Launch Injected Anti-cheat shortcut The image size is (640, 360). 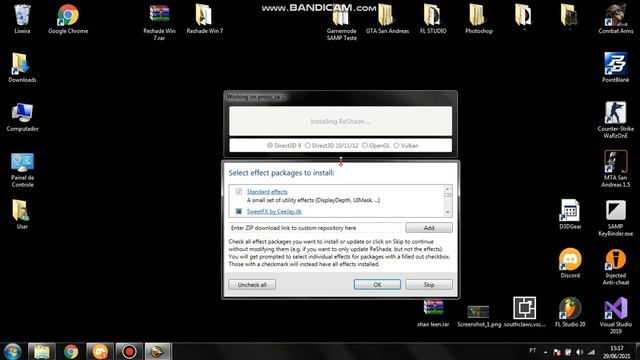click(616, 266)
